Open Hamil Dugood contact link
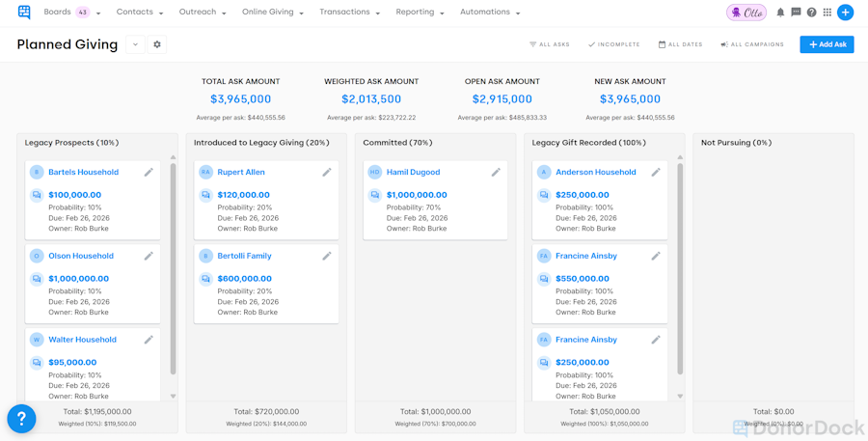This screenshot has height=441, width=868. tap(413, 173)
